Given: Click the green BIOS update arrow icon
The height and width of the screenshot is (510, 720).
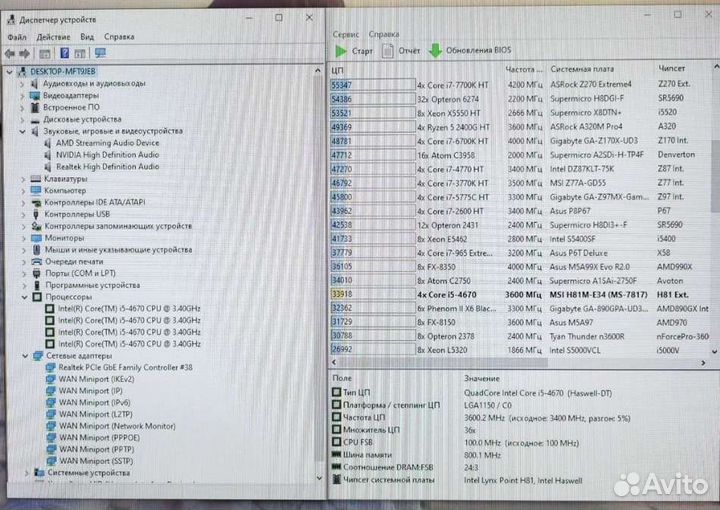Looking at the screenshot, I should pos(435,50).
